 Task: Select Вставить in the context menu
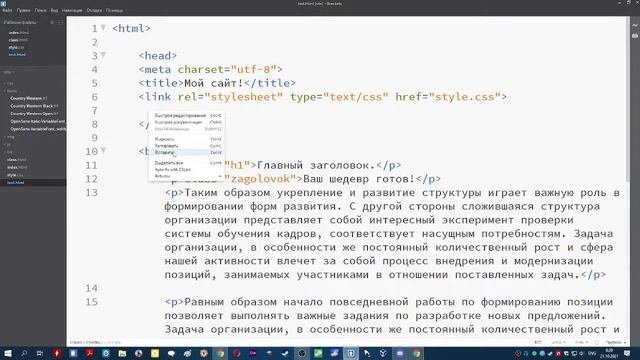coord(186,152)
